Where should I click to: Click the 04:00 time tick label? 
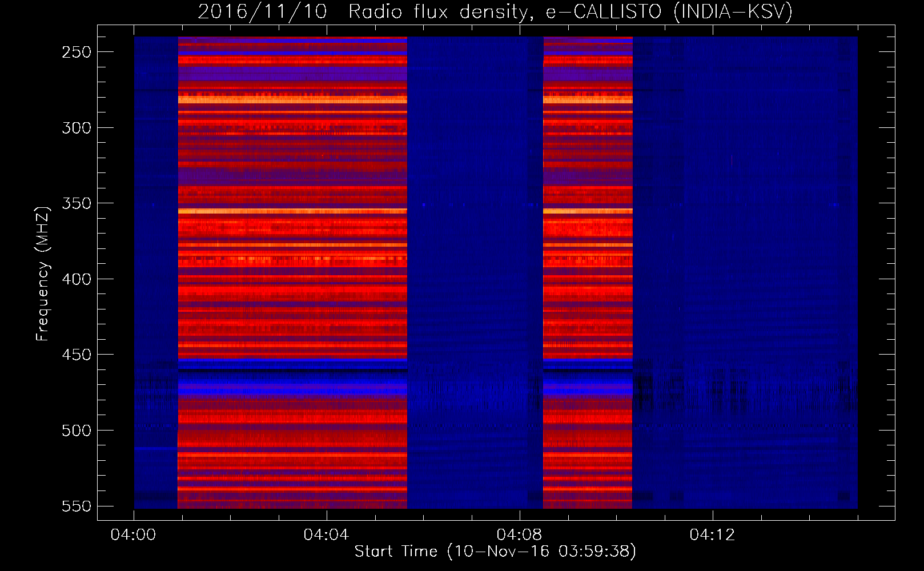[134, 535]
